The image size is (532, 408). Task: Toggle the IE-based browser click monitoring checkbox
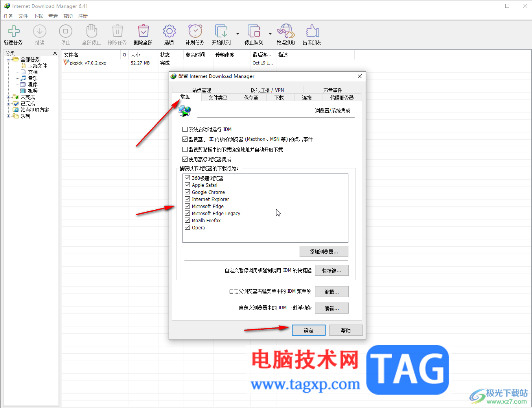(185, 139)
